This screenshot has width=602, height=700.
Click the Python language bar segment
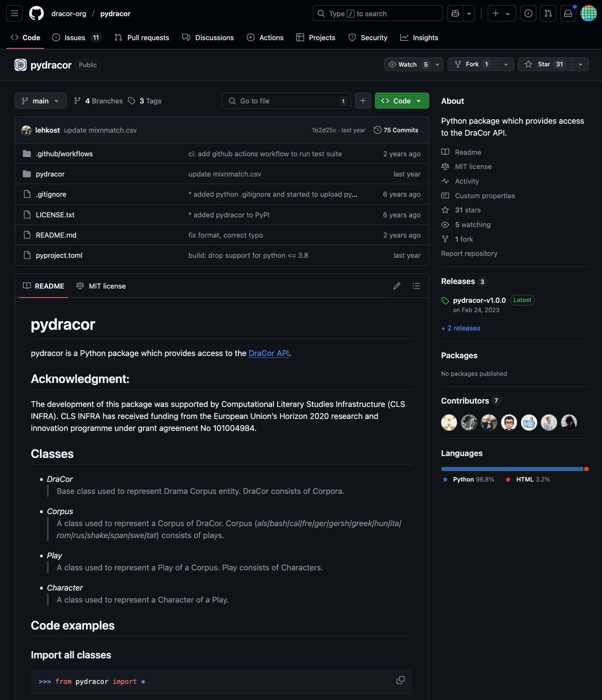(512, 469)
